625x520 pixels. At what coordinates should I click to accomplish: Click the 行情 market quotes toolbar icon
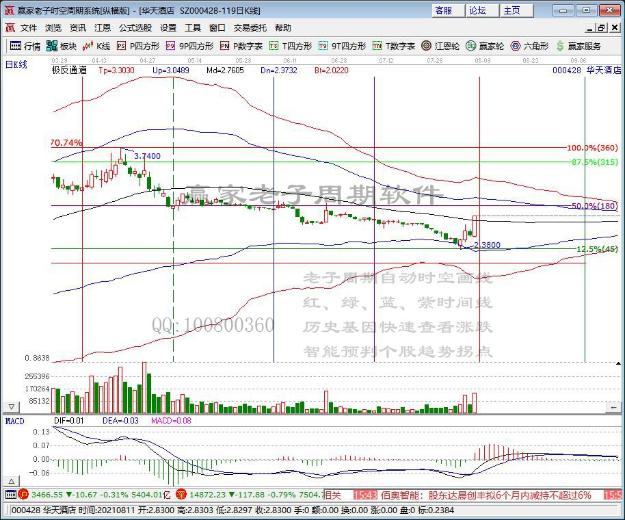point(25,46)
